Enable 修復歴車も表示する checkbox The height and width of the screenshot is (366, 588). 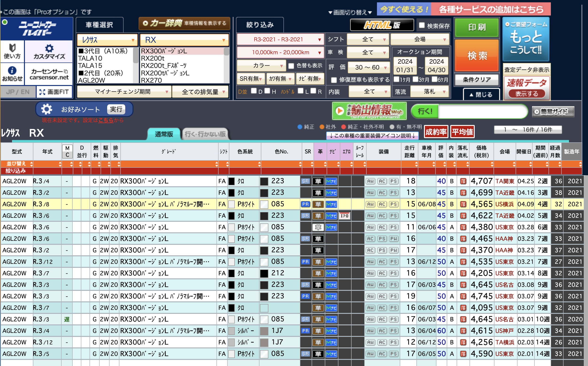tap(334, 80)
